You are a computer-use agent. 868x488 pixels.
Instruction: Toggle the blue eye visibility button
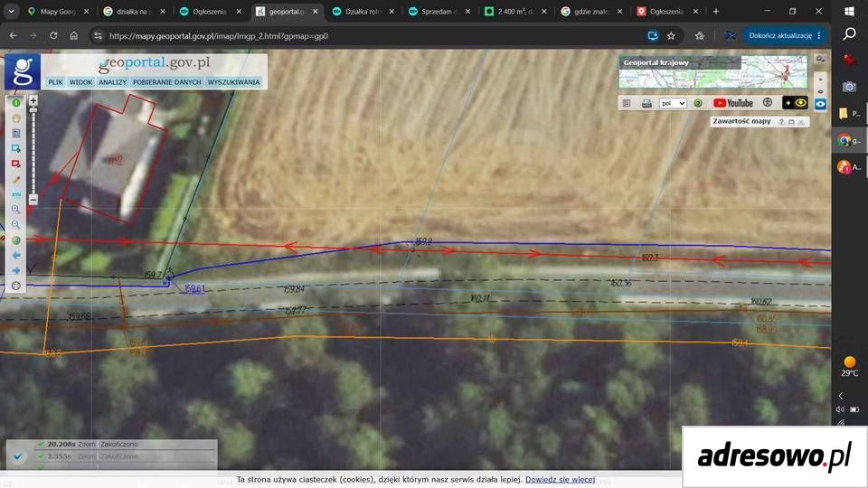tap(820, 104)
